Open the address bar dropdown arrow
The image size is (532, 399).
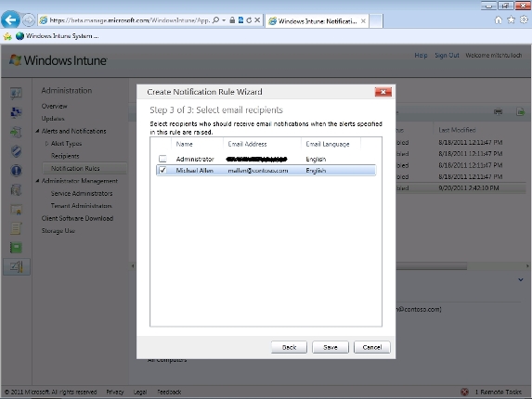(x=224, y=20)
